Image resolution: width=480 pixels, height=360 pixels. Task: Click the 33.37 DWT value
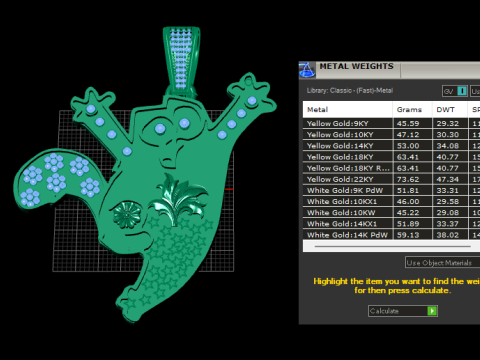448,224
